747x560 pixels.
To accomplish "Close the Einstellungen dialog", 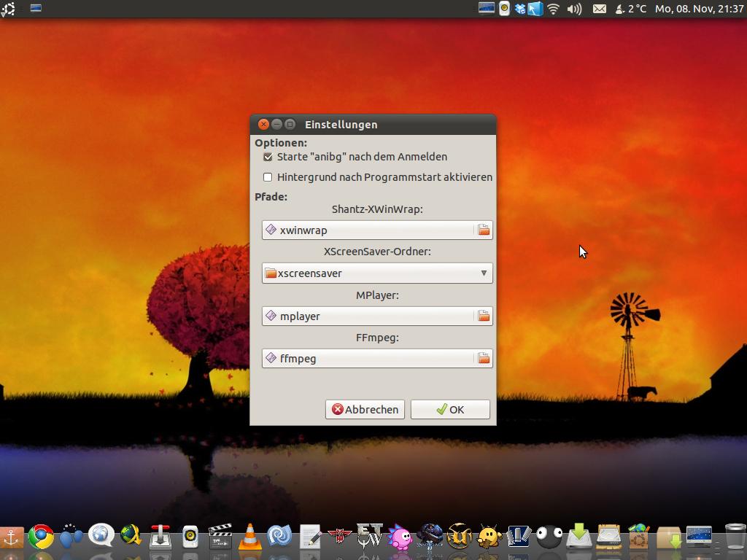I will (x=263, y=124).
